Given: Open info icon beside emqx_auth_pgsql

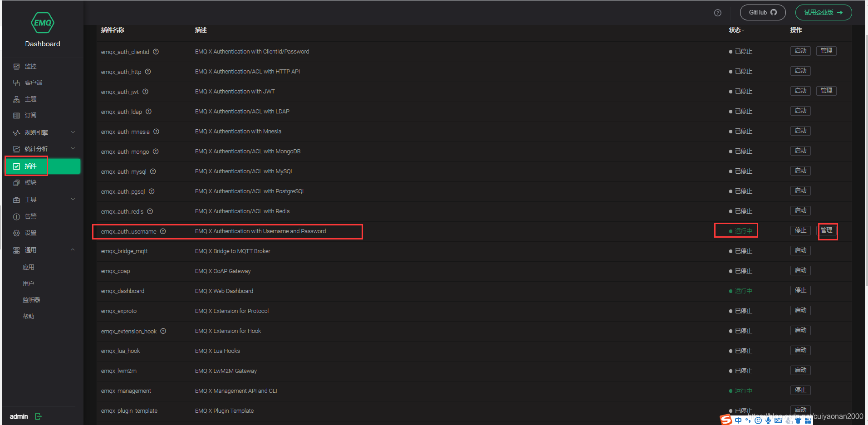Looking at the screenshot, I should (x=152, y=191).
